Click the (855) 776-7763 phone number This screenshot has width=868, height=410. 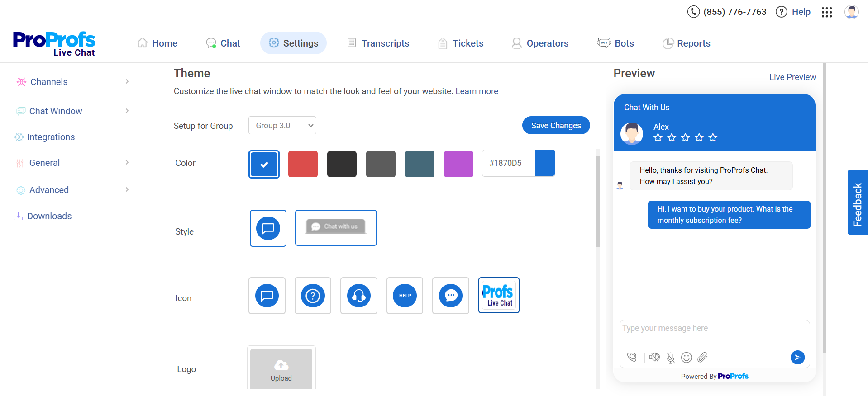[735, 12]
